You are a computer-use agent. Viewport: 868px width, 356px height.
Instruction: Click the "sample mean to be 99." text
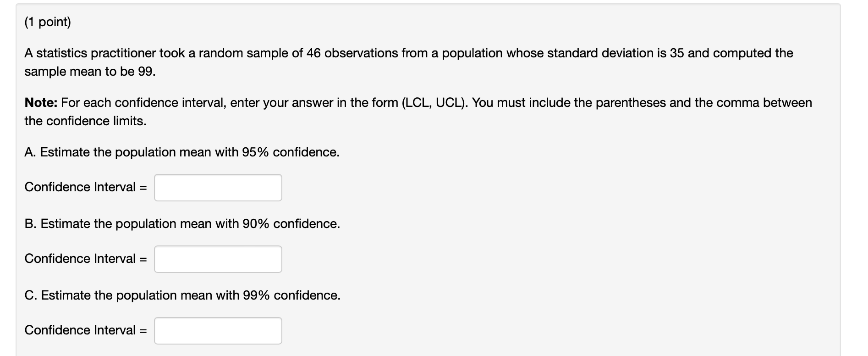pyautogui.click(x=90, y=72)
